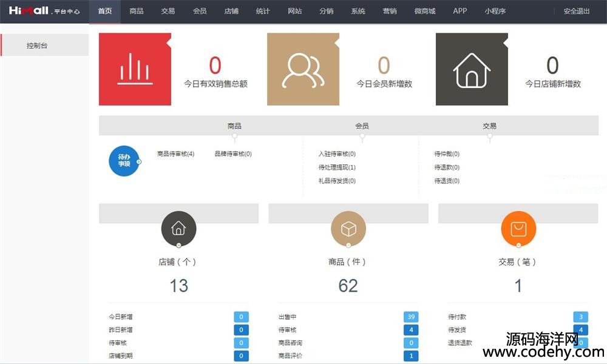Open 待处理提现(1) pending item
The height and width of the screenshot is (364, 607).
click(x=337, y=167)
